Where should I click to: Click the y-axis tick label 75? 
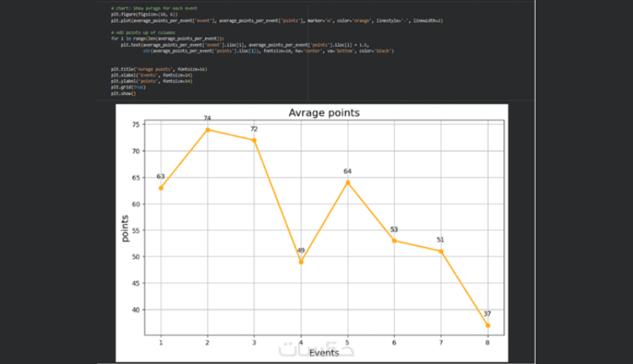click(x=136, y=124)
